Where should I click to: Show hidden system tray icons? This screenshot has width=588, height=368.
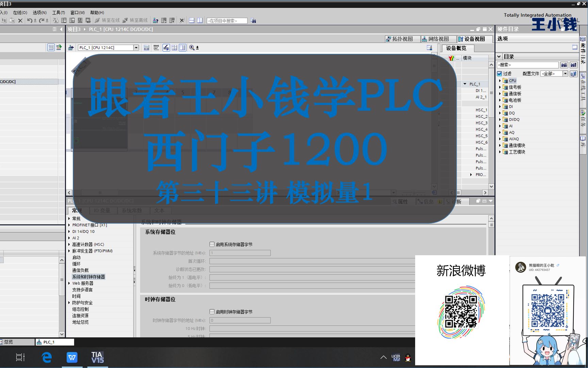(x=383, y=357)
